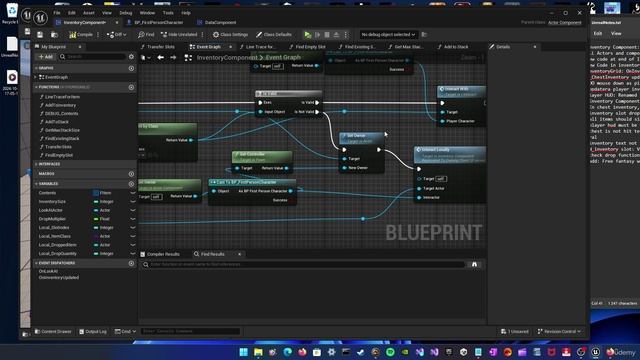Viewport: 640px width, 360px height.
Task: Open the Actor Component parent class link
Action: (564, 22)
